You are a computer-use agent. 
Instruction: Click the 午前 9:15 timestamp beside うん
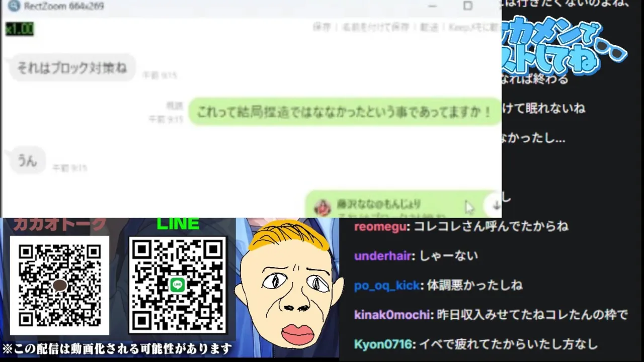coord(70,168)
